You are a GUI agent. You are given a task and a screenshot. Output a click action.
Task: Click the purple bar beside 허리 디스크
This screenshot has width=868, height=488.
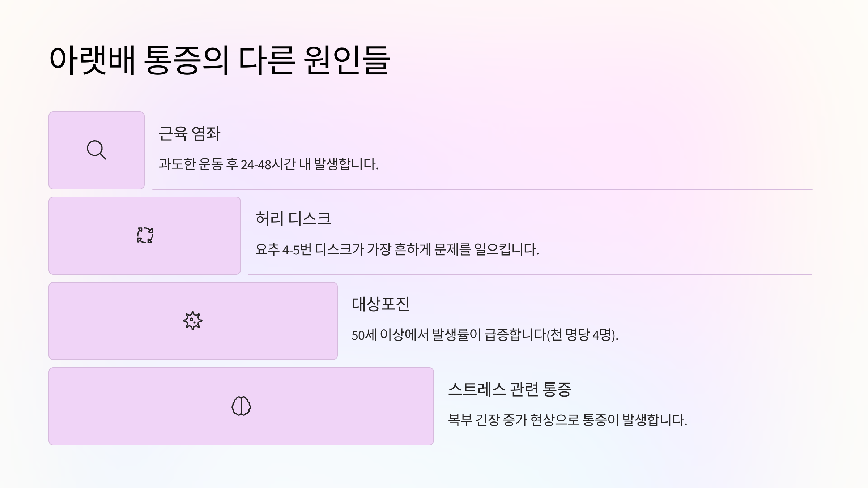coord(145,236)
